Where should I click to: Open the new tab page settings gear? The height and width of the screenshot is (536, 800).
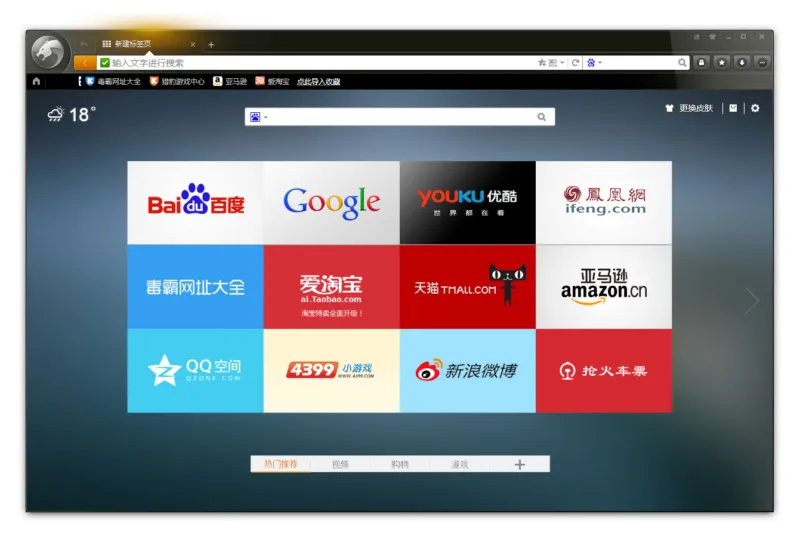point(755,108)
